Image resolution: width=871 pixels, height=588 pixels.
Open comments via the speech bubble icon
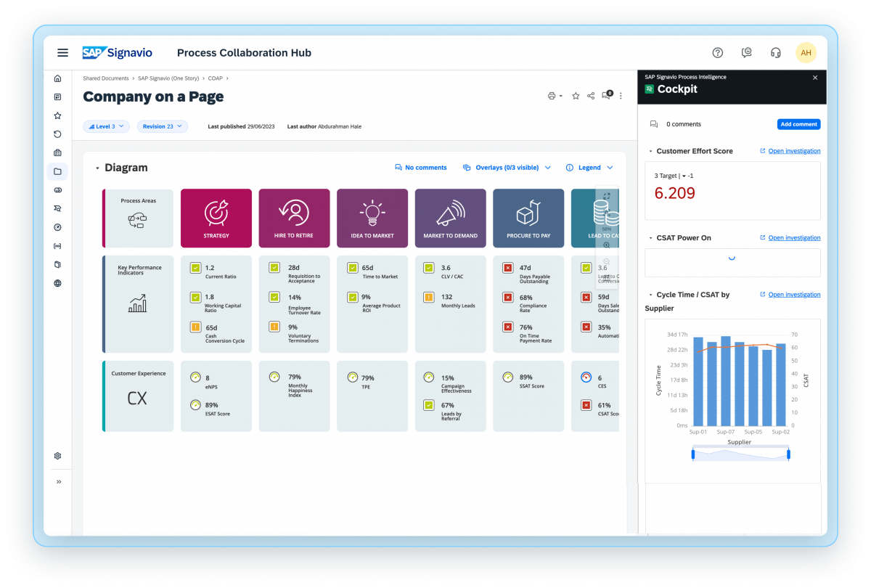tap(605, 95)
